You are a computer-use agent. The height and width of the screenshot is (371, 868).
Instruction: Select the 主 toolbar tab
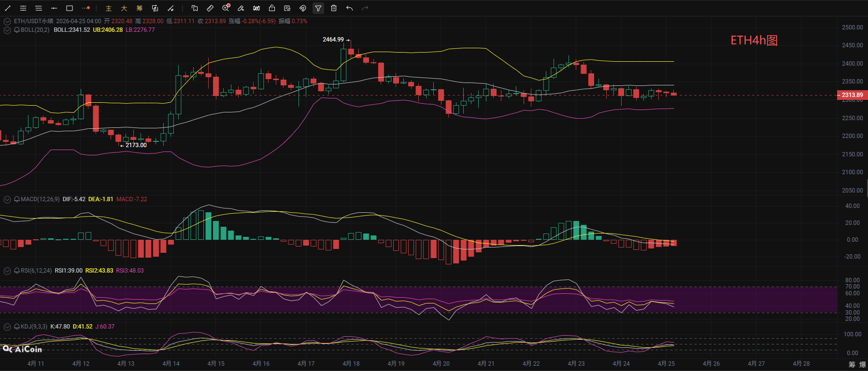click(x=109, y=8)
